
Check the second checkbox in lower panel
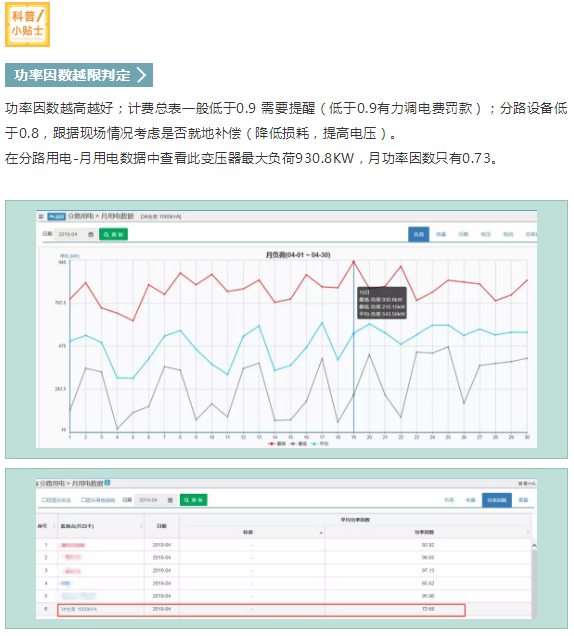(83, 500)
